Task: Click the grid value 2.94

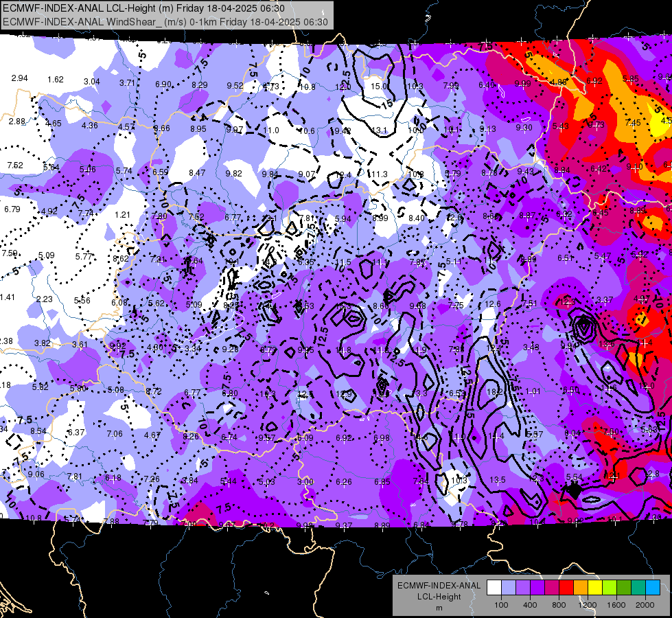Action: 20,78
